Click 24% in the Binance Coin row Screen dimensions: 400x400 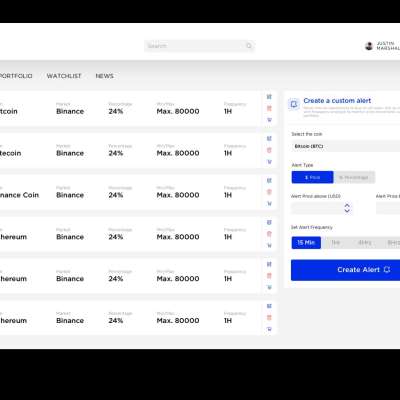click(x=116, y=195)
